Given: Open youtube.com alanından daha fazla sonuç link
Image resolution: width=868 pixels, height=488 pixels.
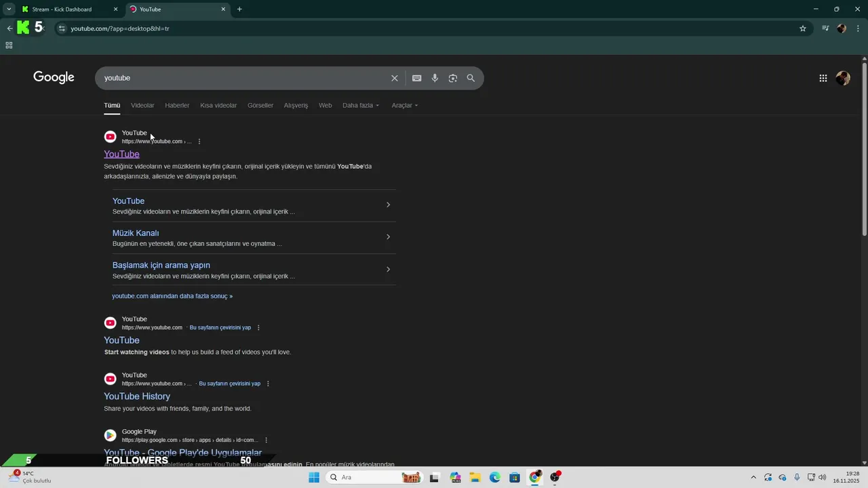Looking at the screenshot, I should coord(172,296).
